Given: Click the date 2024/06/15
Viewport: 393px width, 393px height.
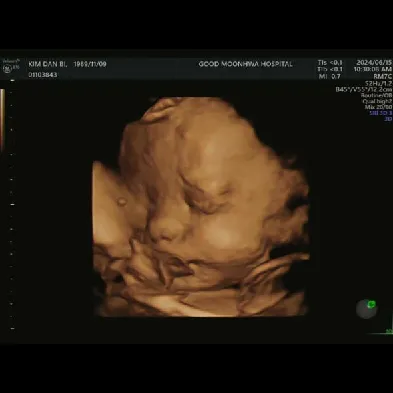Looking at the screenshot, I should tap(374, 62).
